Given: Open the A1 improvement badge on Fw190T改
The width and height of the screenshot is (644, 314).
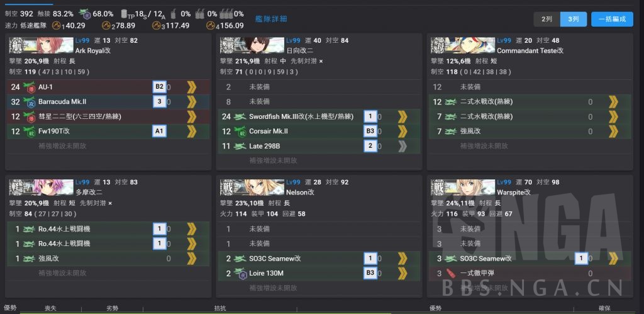Looking at the screenshot, I should [x=160, y=131].
